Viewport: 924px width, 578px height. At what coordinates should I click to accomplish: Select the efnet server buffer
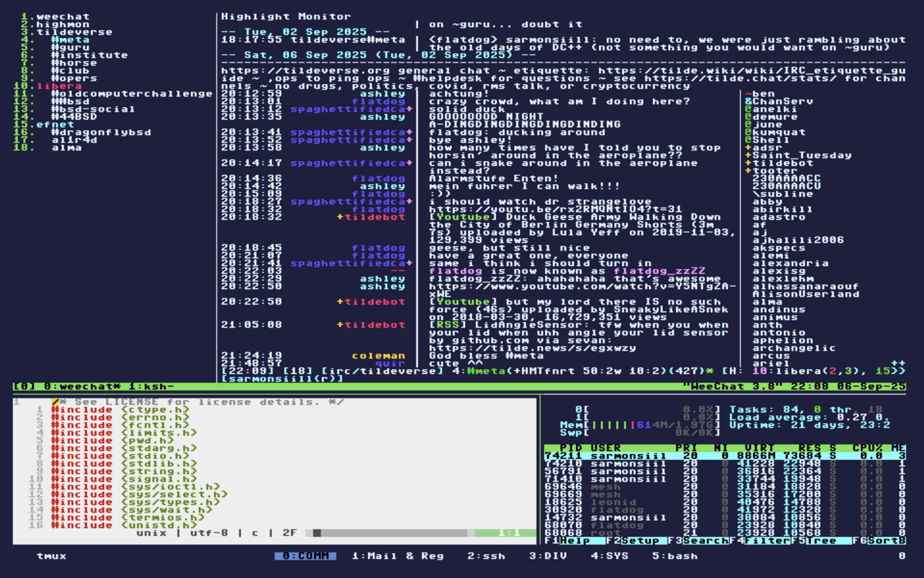pyautogui.click(x=55, y=124)
